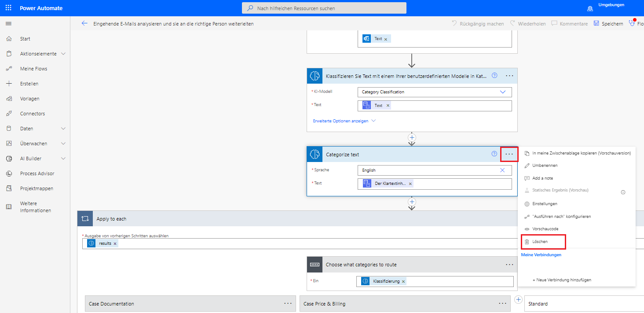644x313 pixels.
Task: Click the info icon beside Statisches Ergebnis
Action: coord(623,192)
